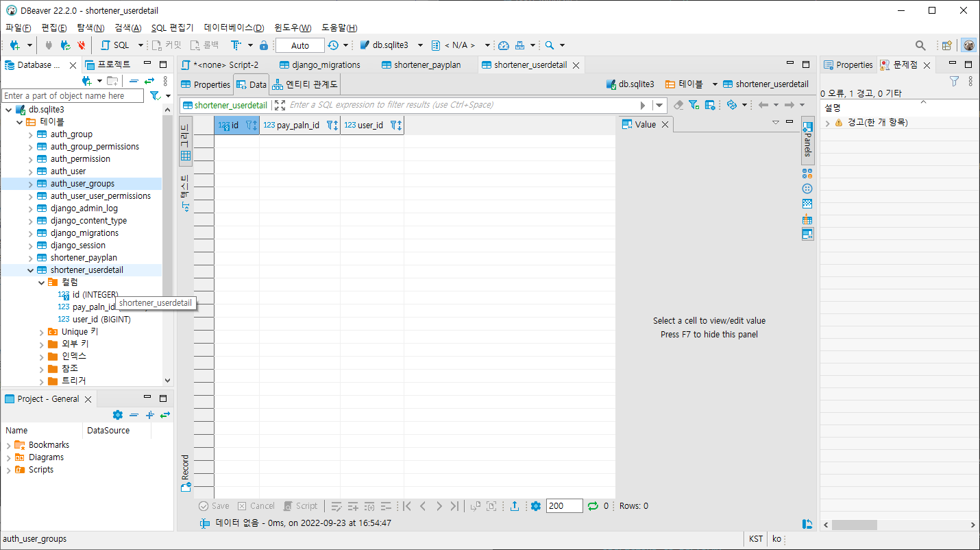The image size is (980, 550).
Task: Open the Project panel settings gear icon
Action: click(x=117, y=415)
